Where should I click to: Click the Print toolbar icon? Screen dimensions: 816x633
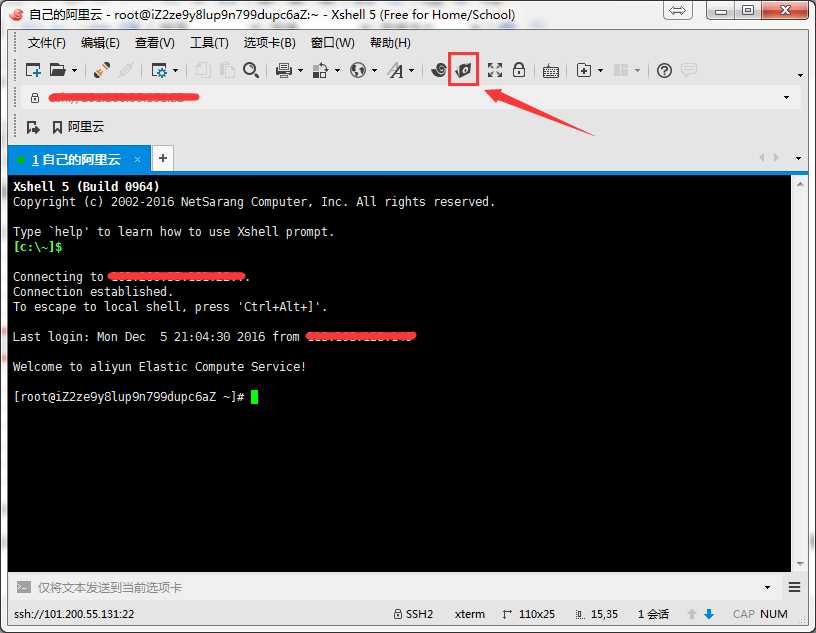coord(284,70)
